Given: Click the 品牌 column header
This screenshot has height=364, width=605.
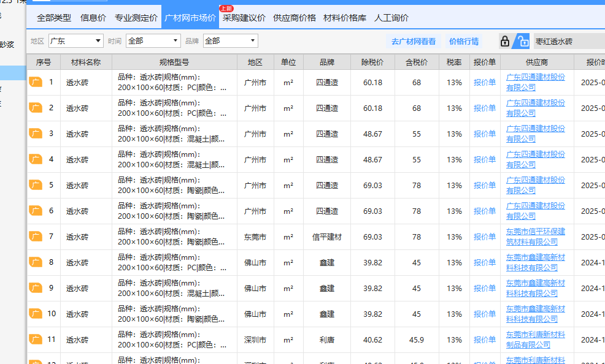Looking at the screenshot, I should [327, 62].
